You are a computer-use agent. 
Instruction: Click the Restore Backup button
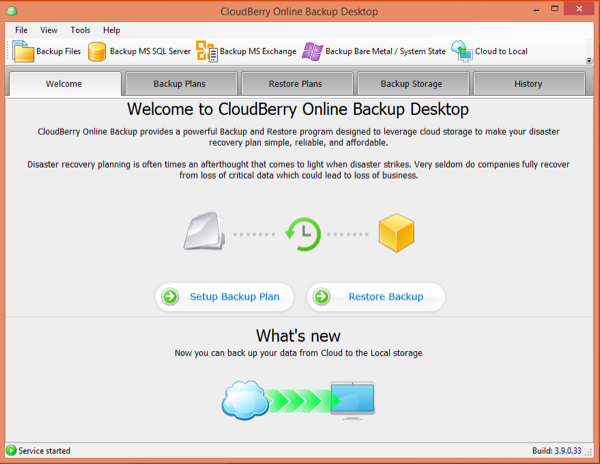376,296
